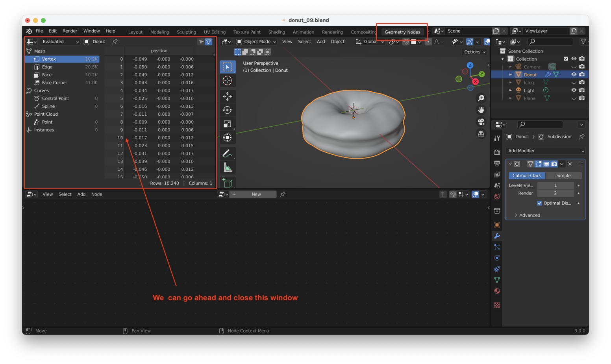Image resolution: width=611 pixels, height=364 pixels.
Task: Select Simple subdivision type
Action: pyautogui.click(x=563, y=176)
